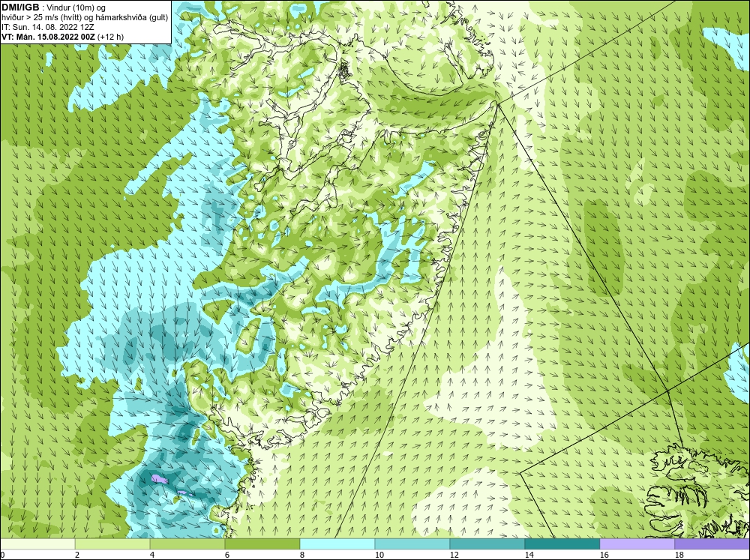Click the '(+12 h)' forecast offset text
This screenshot has width=750, height=560.
pos(110,37)
